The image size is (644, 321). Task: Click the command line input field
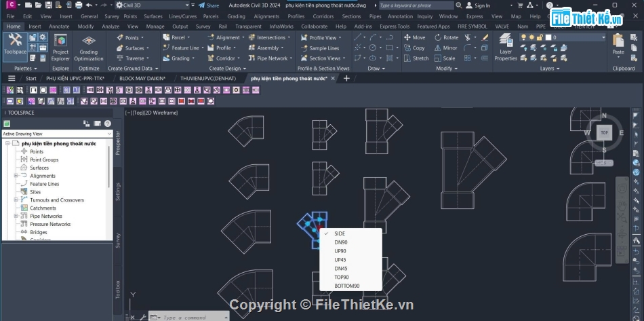(193, 317)
